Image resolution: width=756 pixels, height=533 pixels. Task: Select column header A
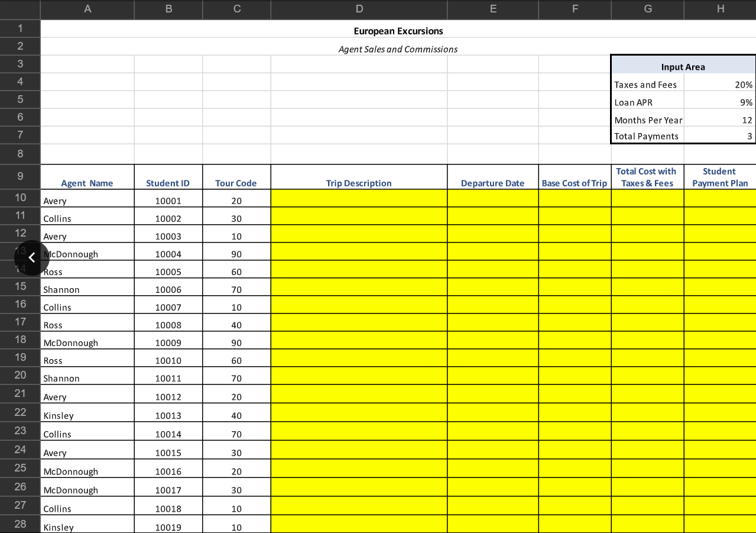pyautogui.click(x=87, y=9)
